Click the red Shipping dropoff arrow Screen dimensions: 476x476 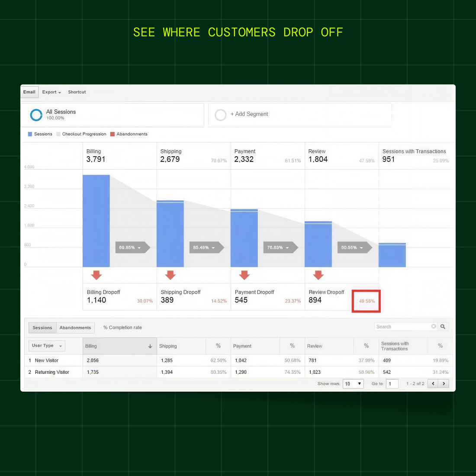coord(170,275)
